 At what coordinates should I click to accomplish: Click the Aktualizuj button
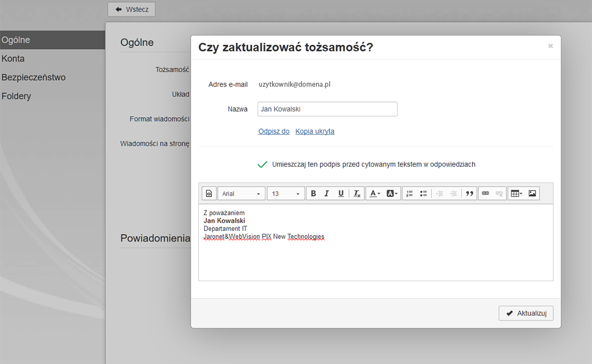pos(526,313)
